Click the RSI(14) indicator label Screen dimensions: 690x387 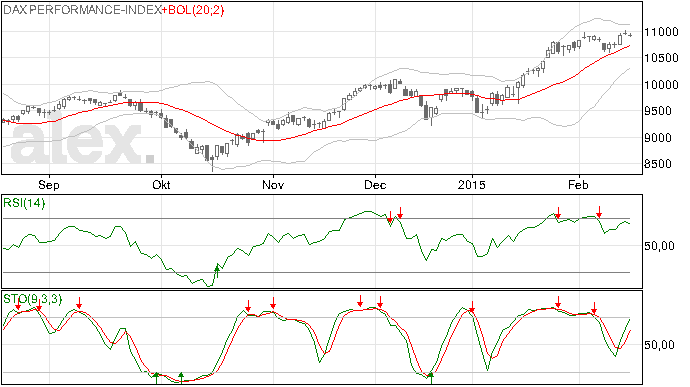point(24,203)
